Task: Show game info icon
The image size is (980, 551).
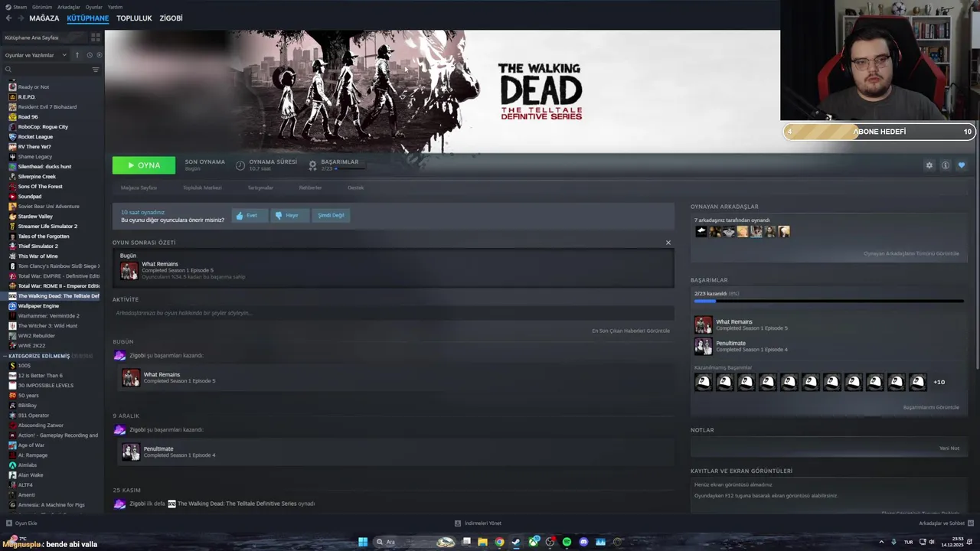Action: [x=946, y=165]
